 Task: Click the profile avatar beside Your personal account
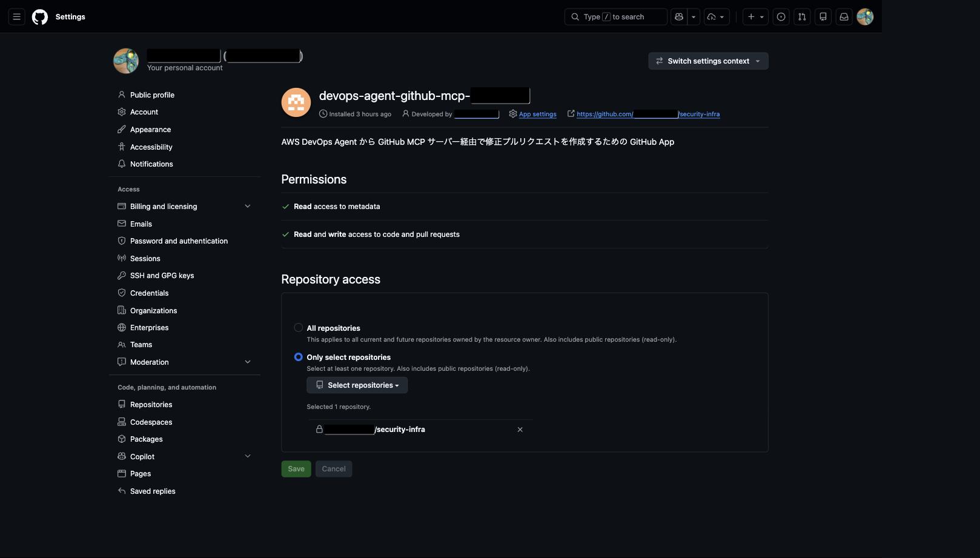tap(126, 61)
